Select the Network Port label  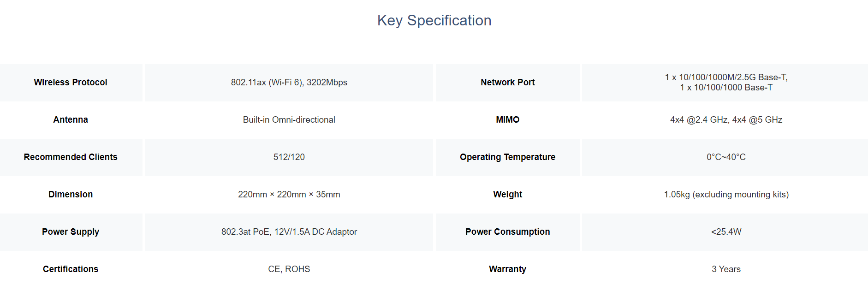point(507,83)
